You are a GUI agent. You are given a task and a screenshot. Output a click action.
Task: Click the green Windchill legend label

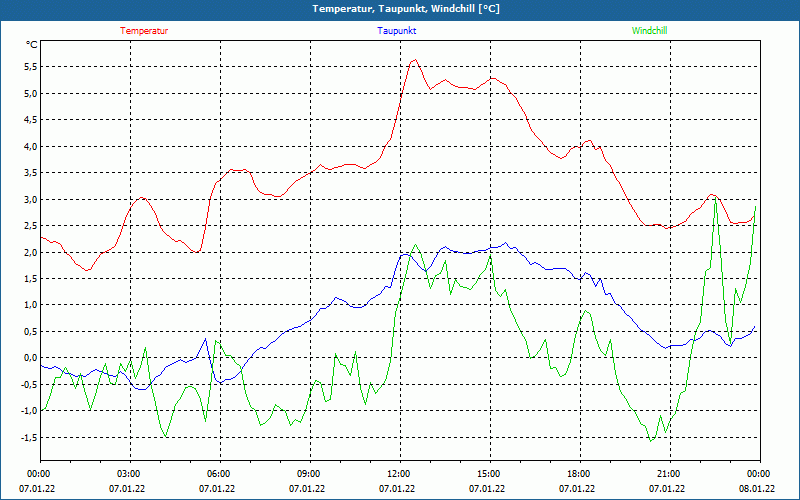point(649,31)
